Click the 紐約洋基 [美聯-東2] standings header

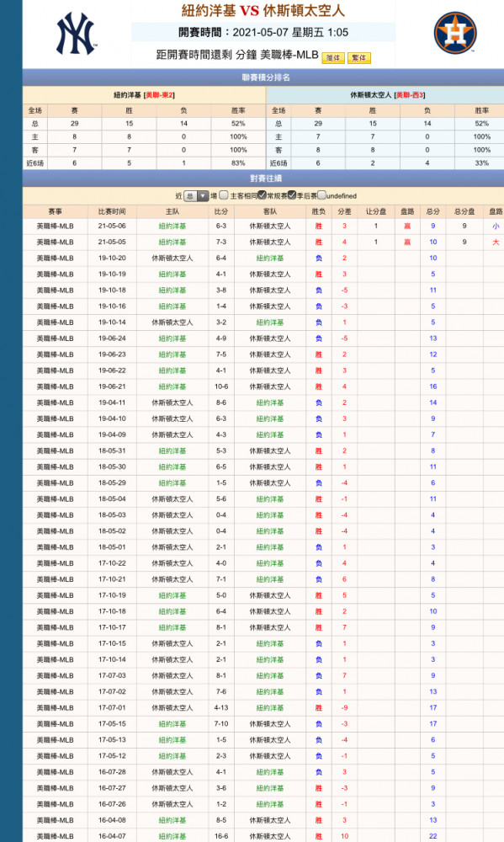145,95
